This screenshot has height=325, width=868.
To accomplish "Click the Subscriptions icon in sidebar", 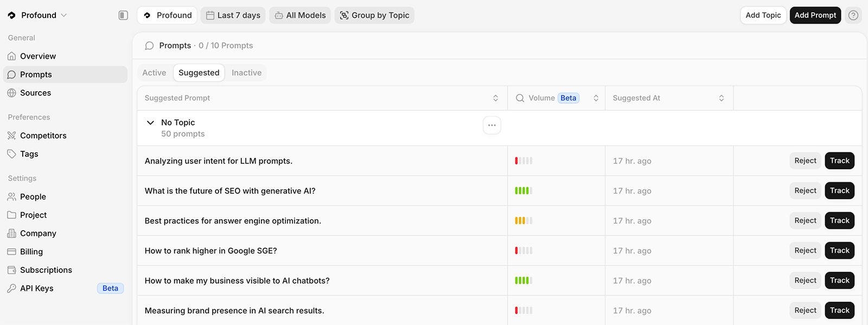I will [11, 270].
